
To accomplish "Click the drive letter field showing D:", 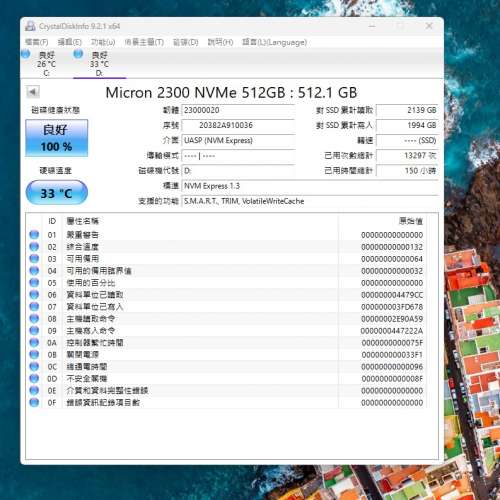I will point(238,171).
